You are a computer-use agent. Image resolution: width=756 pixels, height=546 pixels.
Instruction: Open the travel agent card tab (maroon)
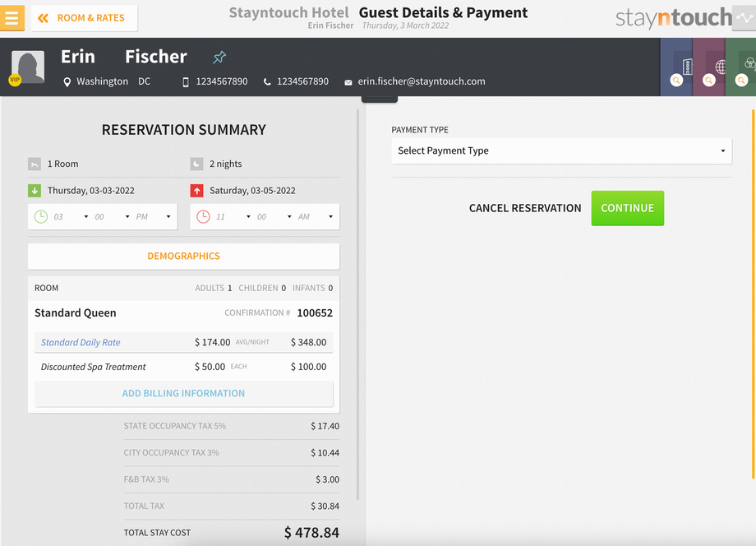[708, 67]
